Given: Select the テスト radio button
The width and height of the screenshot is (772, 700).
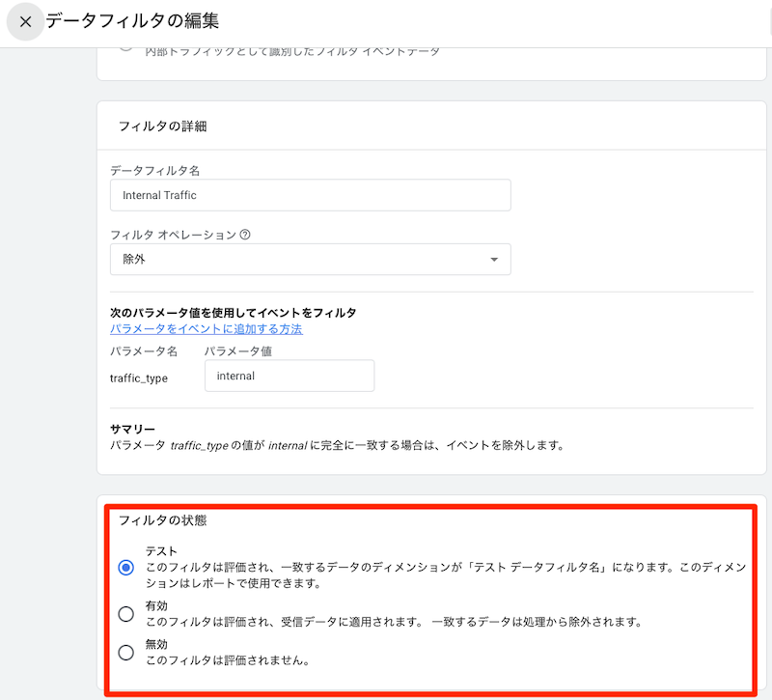Looking at the screenshot, I should point(125,568).
